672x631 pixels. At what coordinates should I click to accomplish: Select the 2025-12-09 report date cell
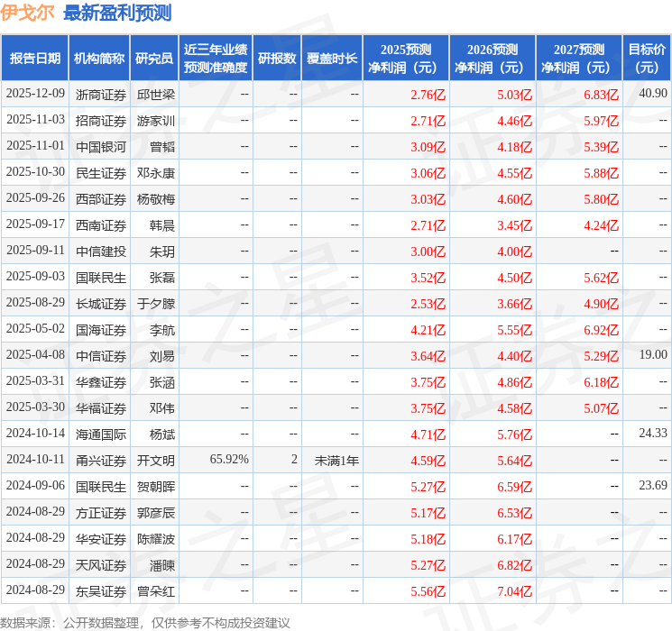35,94
